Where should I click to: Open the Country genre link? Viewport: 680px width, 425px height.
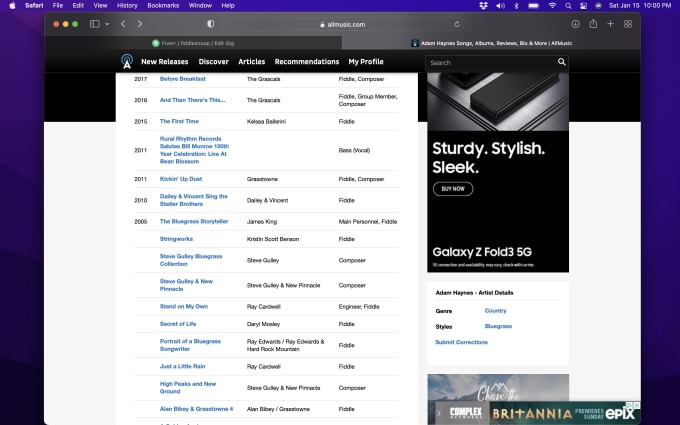(x=495, y=311)
